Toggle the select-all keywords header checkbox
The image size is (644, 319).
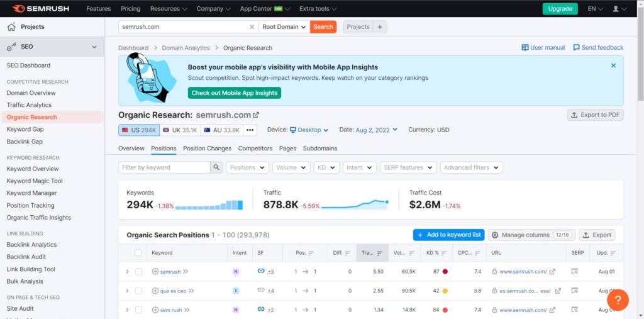tap(138, 253)
